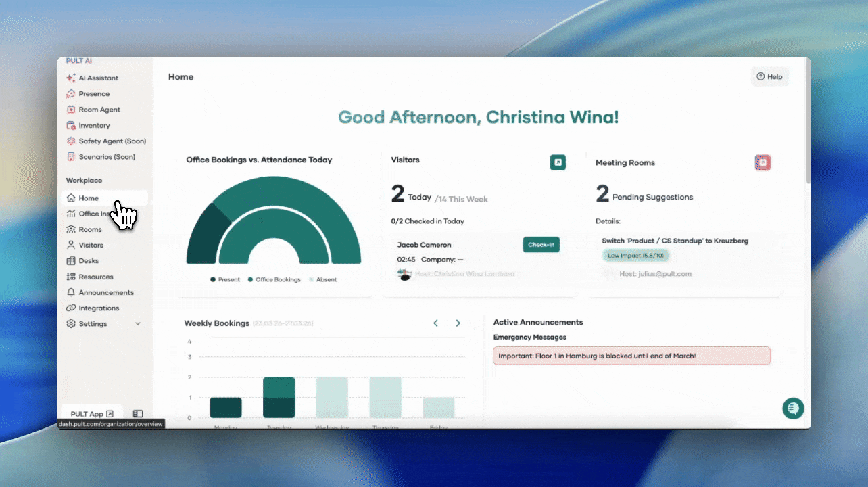Toggle the Absent legend item
Screen dimensions: 868x487
pyautogui.click(x=322, y=279)
